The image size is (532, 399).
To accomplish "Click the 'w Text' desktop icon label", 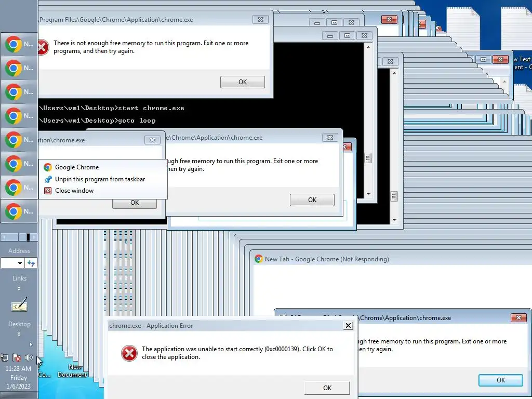I will tap(523, 63).
